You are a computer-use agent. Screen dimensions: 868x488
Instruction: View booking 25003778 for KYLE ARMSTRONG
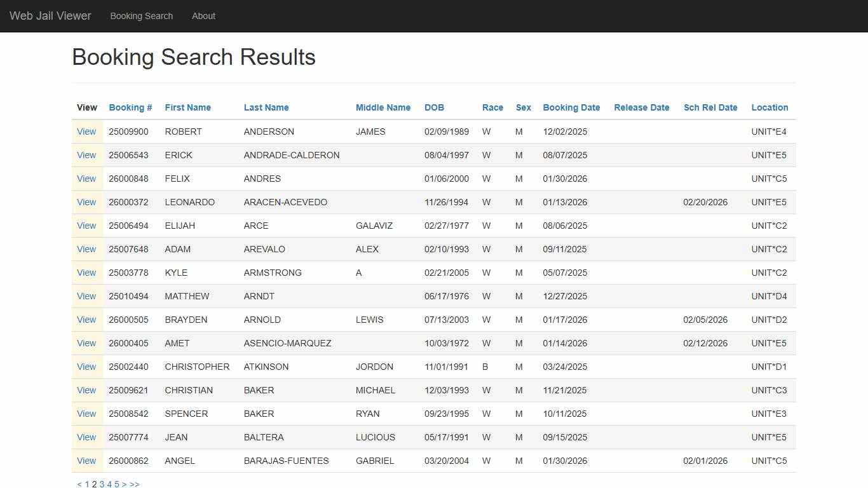pos(86,273)
